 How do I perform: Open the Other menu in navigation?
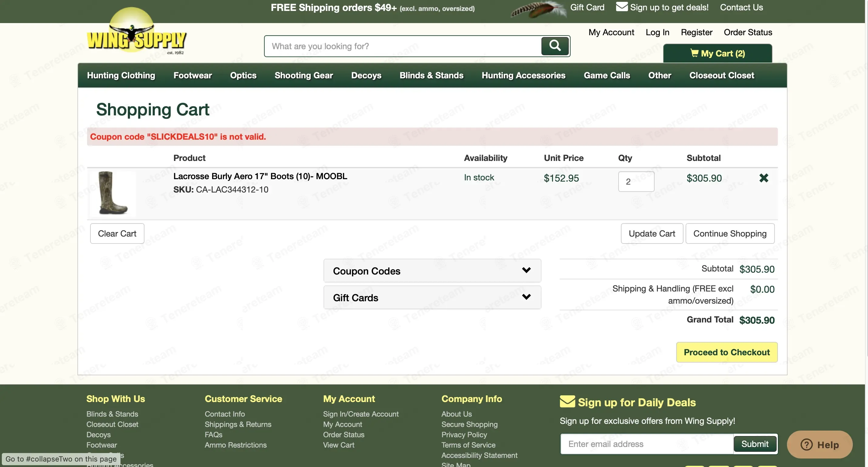coord(660,75)
